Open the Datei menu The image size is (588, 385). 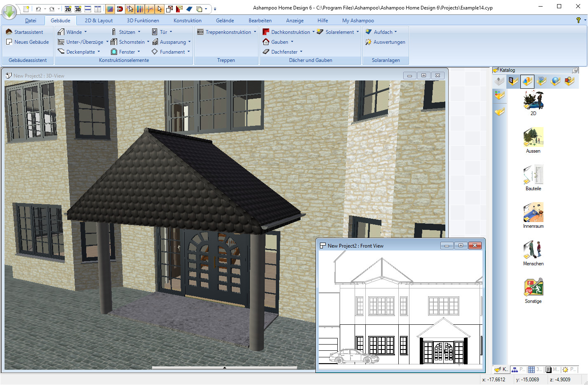point(31,21)
